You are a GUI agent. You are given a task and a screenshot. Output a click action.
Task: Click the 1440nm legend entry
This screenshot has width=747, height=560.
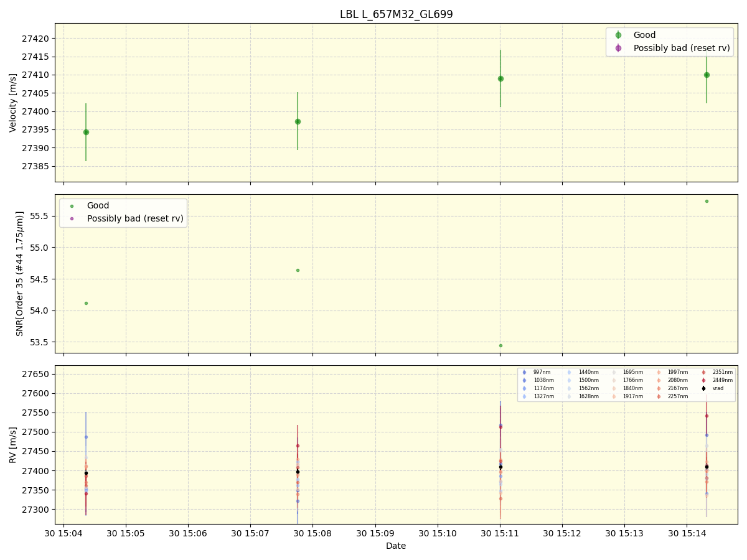tap(583, 372)
